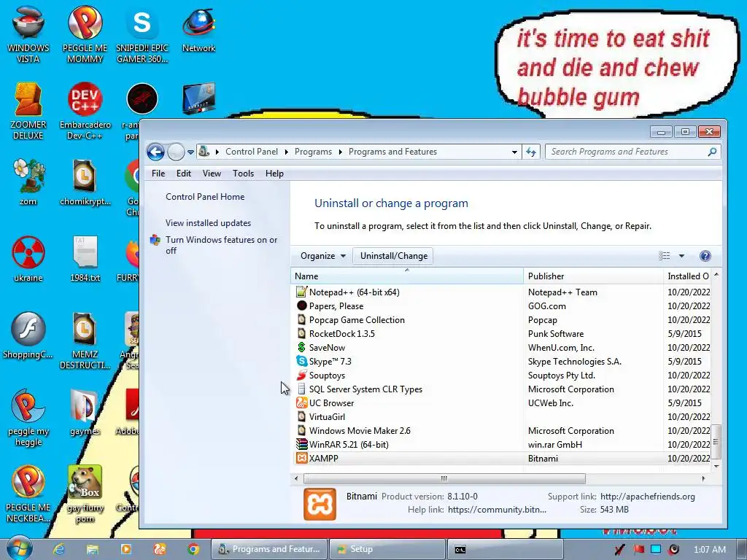Select the 1984.txt file icon
The width and height of the screenshot is (747, 560).
pos(85,259)
